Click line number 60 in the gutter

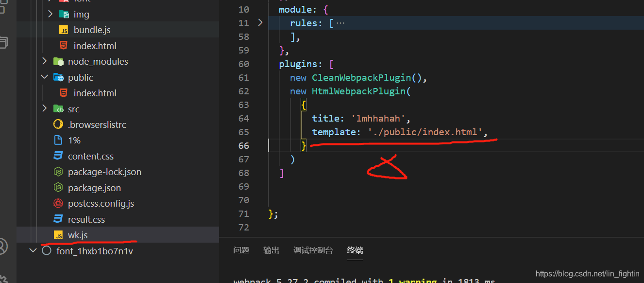[x=244, y=64]
